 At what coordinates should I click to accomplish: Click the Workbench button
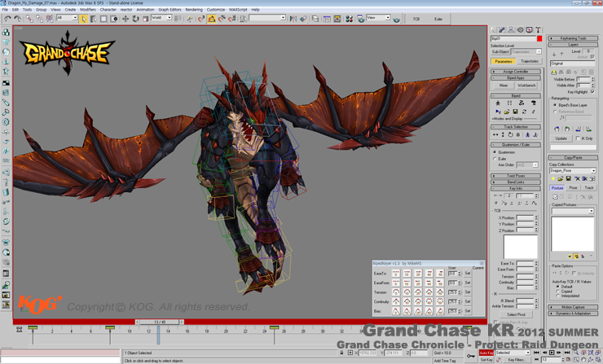coord(526,86)
